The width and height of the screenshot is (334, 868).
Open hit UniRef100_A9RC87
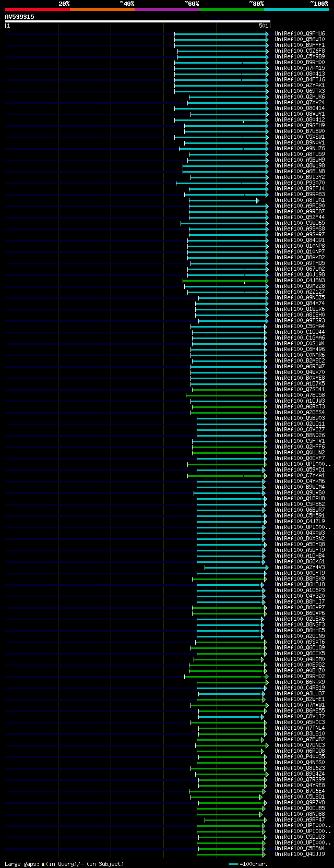(300, 211)
